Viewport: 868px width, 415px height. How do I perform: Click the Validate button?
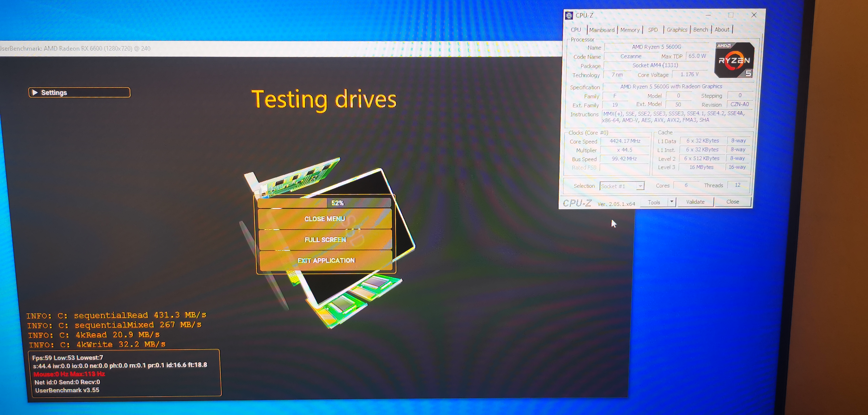pyautogui.click(x=695, y=202)
